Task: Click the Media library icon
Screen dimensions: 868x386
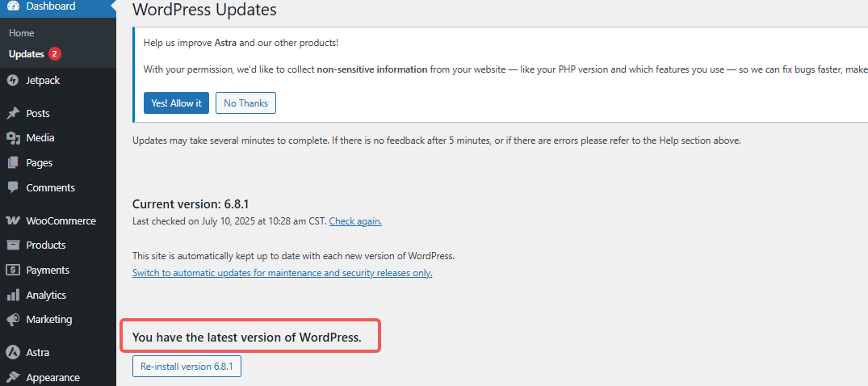Action: tap(13, 138)
